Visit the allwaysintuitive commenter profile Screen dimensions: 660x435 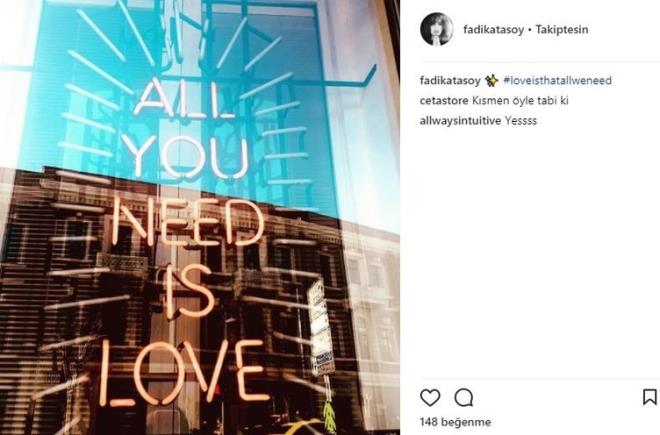click(x=460, y=121)
